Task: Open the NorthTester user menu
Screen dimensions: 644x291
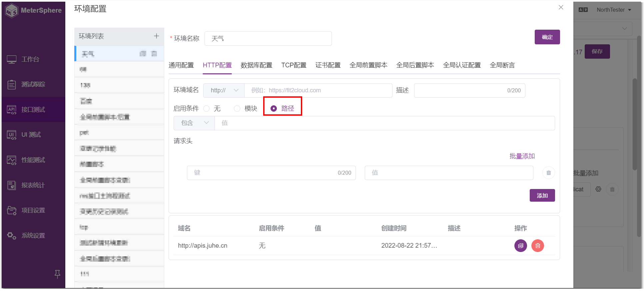Action: (x=614, y=10)
